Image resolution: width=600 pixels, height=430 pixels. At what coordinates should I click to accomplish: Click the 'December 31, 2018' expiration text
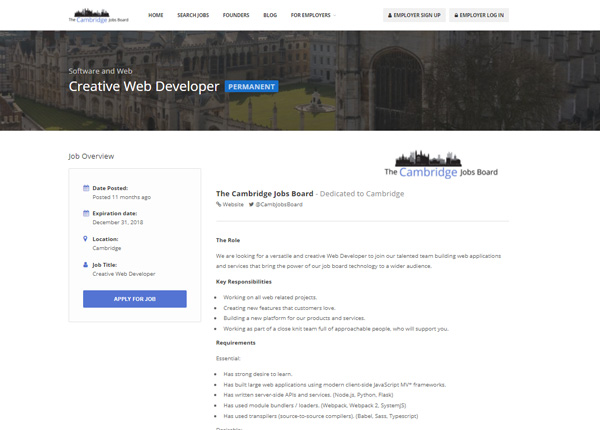click(117, 222)
